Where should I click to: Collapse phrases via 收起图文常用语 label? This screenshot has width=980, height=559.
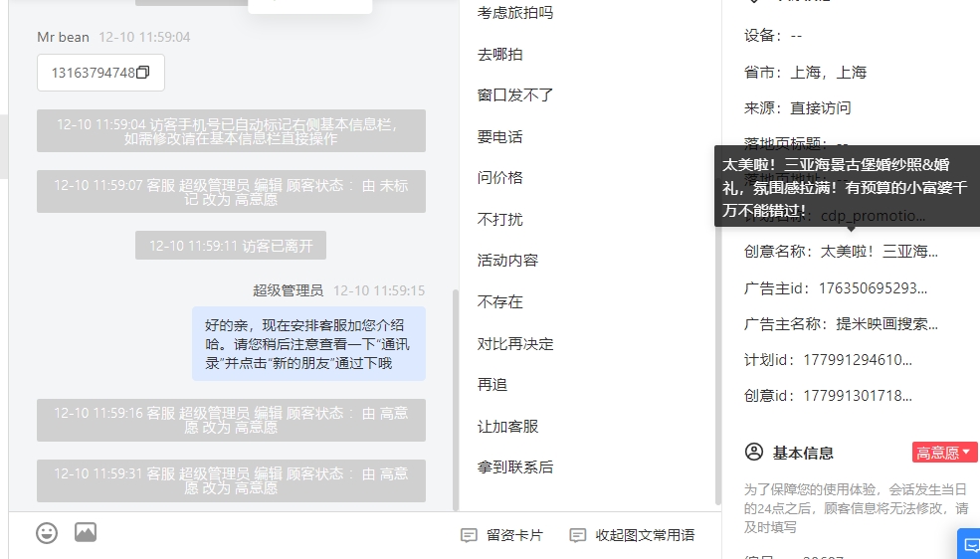[645, 535]
